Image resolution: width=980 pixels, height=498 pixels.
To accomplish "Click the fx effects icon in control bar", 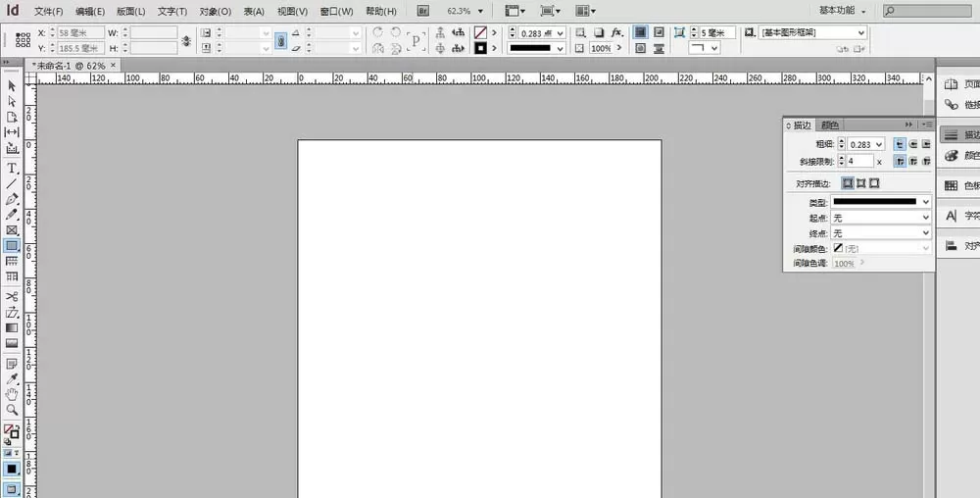I will point(616,32).
